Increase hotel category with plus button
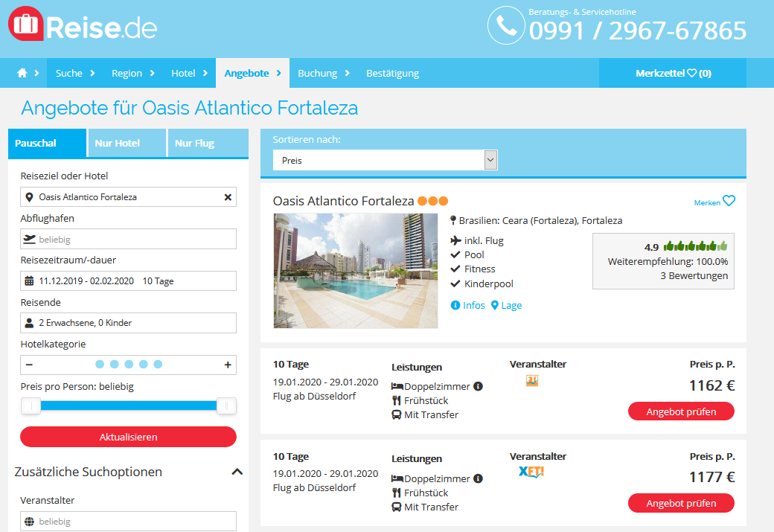This screenshot has width=774, height=532. click(x=228, y=365)
